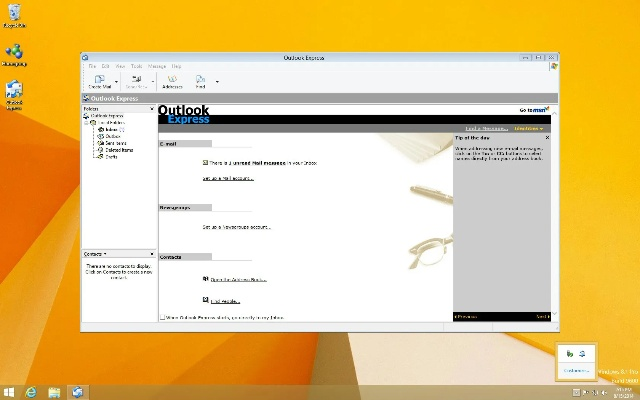Open File Explorer from the taskbar

pyautogui.click(x=54, y=391)
